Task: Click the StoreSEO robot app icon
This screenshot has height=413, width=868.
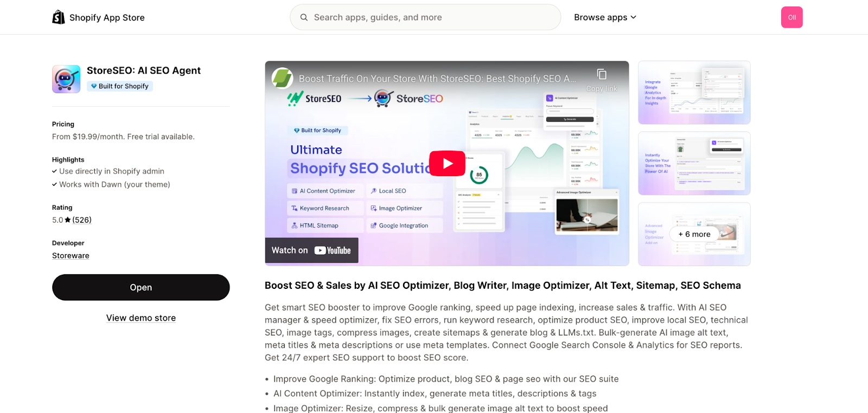Action: point(66,79)
